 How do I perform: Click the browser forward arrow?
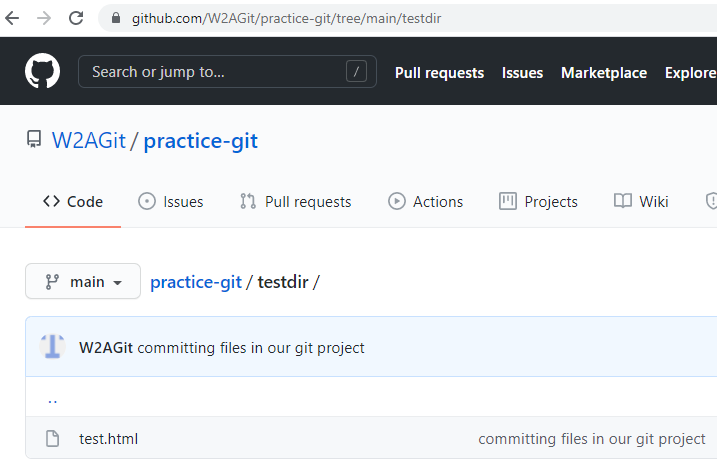coord(44,18)
